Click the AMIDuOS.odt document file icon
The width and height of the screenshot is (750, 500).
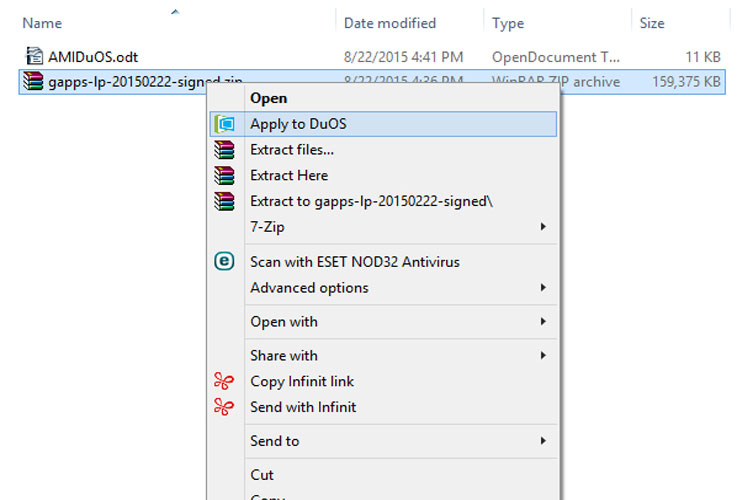pos(34,56)
